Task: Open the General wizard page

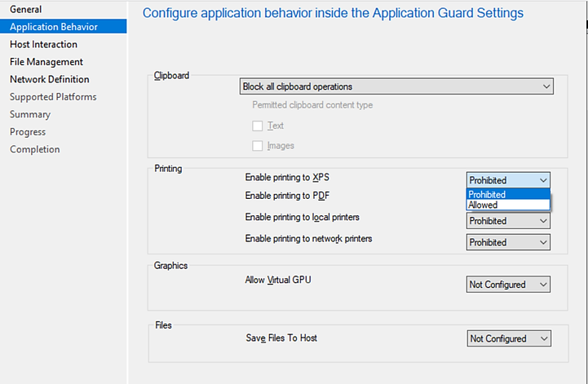Action: point(25,9)
